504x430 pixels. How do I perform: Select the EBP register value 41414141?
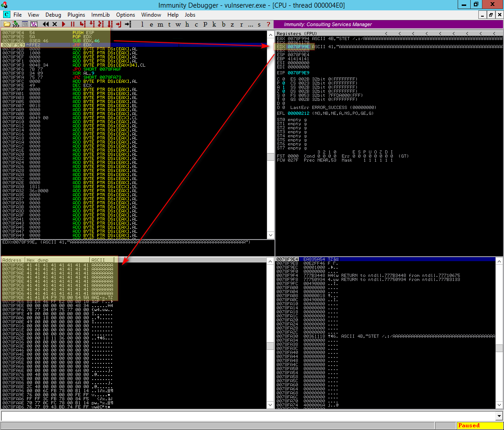click(x=298, y=59)
